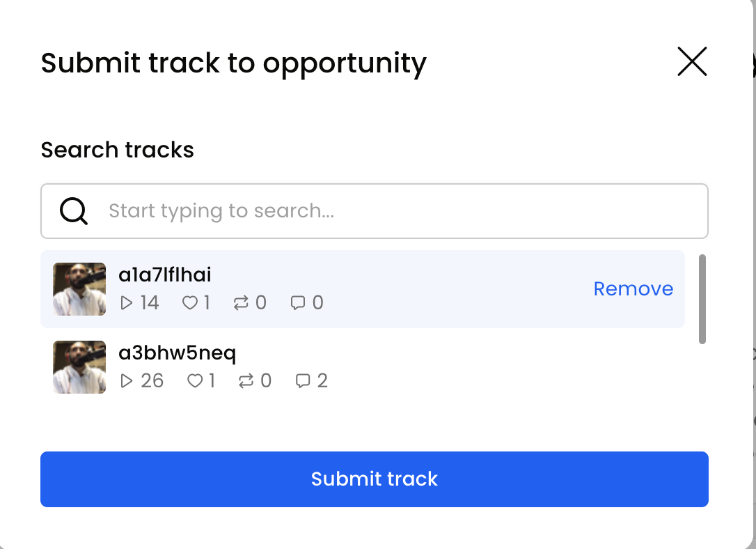The width and height of the screenshot is (756, 549).
Task: Click the comment count 2 on a3bhw5neq
Action: (x=322, y=381)
